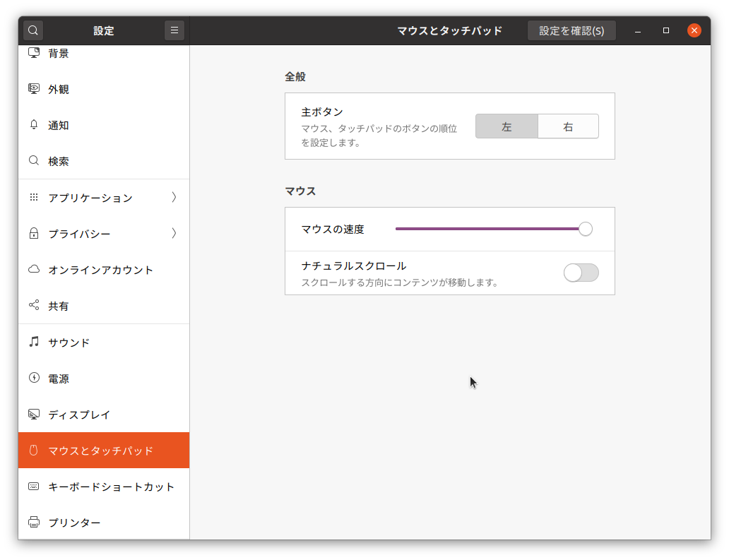
Task: Click the マウス section heading
Action: click(300, 191)
